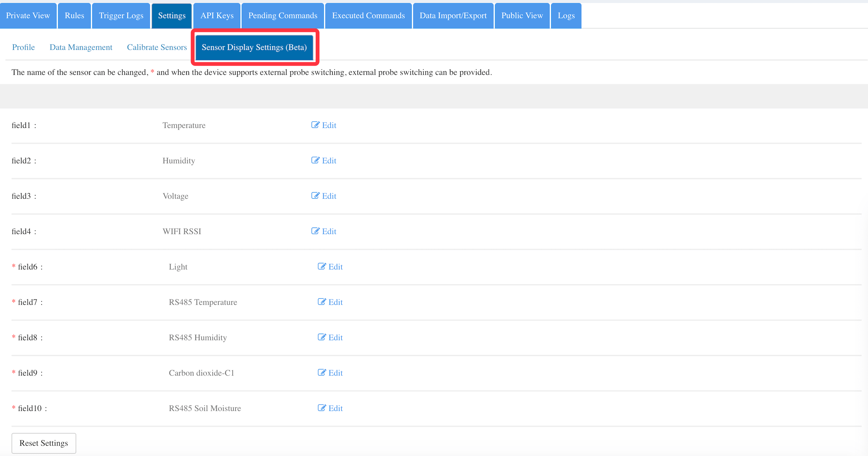Click the 'RS485 Soil Moisture' sensor name

205,408
